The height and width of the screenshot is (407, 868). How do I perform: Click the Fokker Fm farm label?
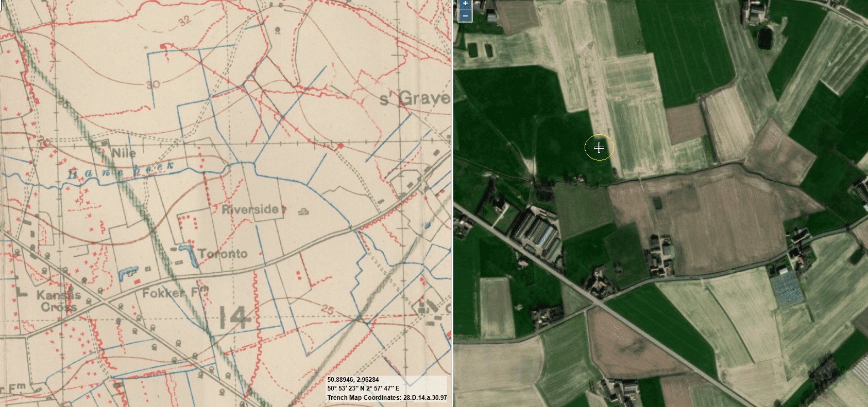(175, 293)
